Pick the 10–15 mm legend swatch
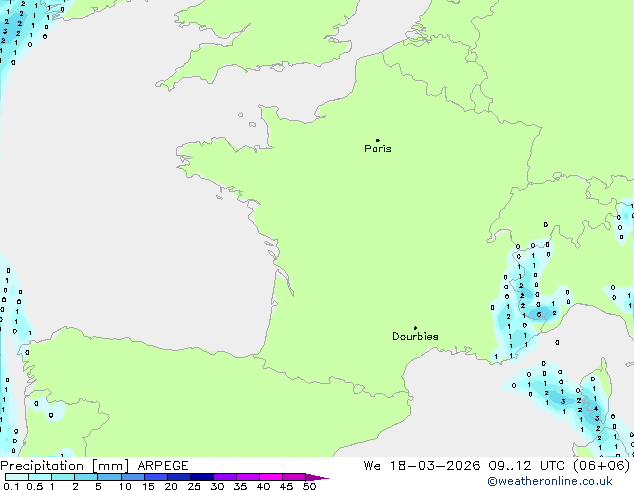634x490 pixels. [x=132, y=477]
